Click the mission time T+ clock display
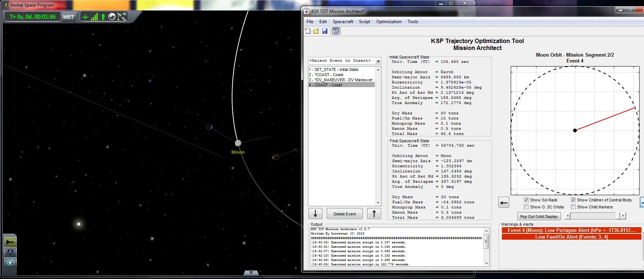 click(32, 17)
